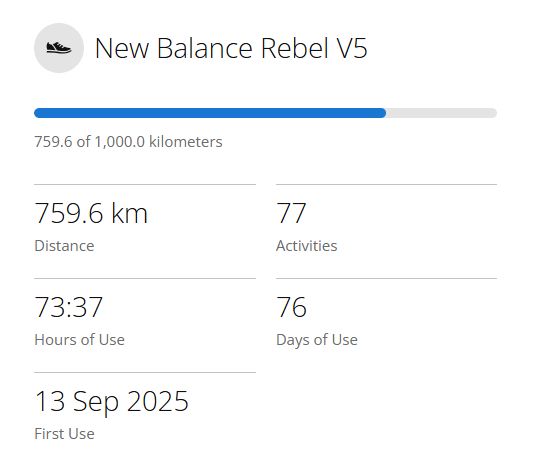Viewport: 535px width, 462px height.
Task: Select the 13 Sep 2025 date
Action: (111, 401)
